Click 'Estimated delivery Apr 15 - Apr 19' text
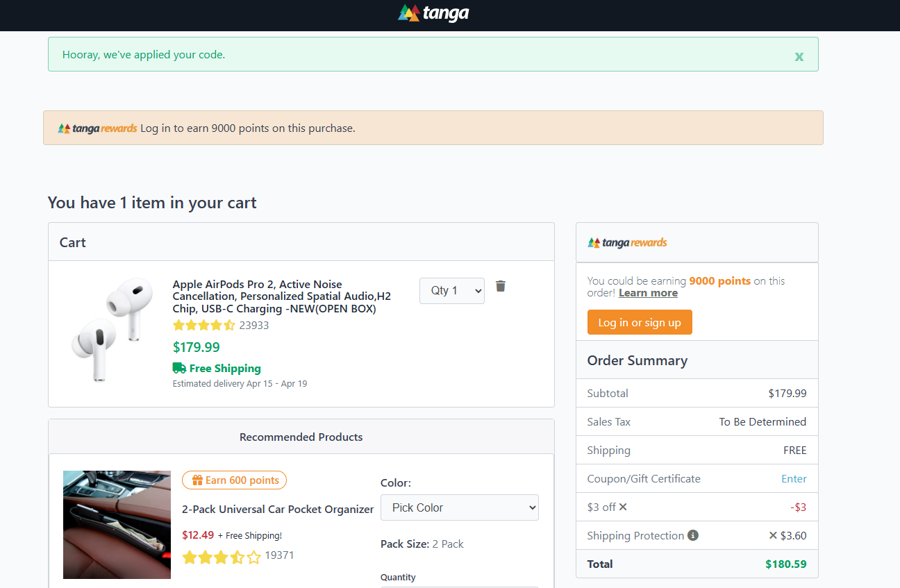Viewport: 900px width, 588px height. click(x=240, y=383)
